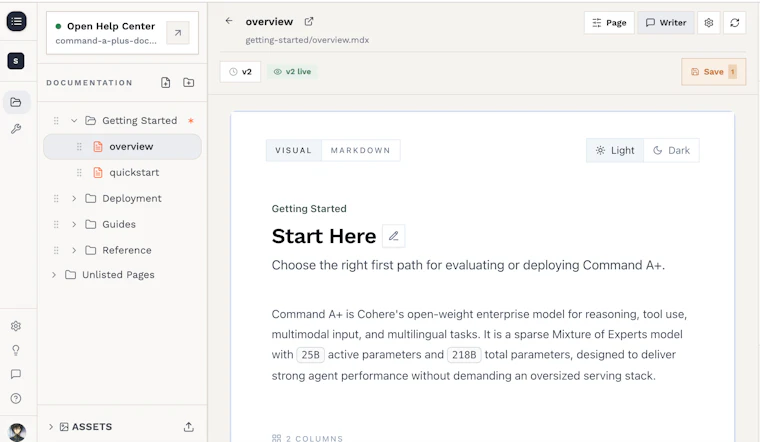This screenshot has width=760, height=442.
Task: Select the Visual editor tab
Action: (x=293, y=150)
